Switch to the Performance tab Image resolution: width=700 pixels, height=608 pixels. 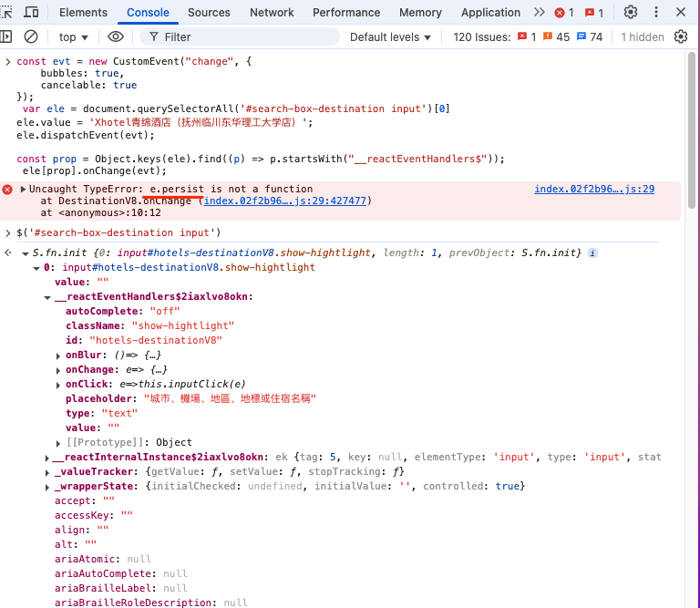click(346, 13)
